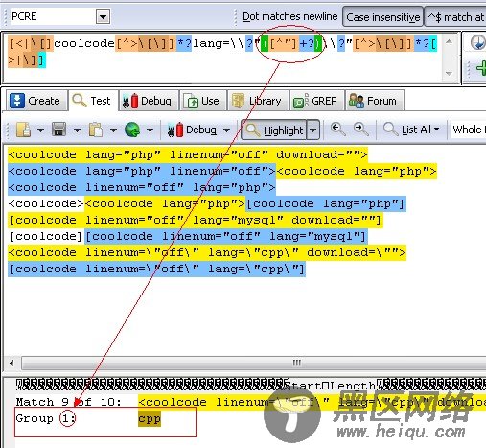The height and width of the screenshot is (448, 486).
Task: Click the magnifier icon on the Test tab
Action: (x=79, y=100)
